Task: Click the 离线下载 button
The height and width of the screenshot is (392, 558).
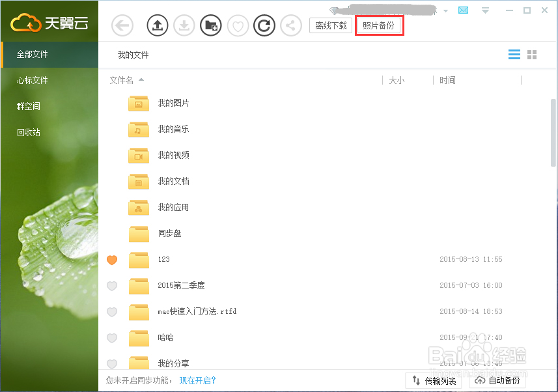Action: point(331,25)
